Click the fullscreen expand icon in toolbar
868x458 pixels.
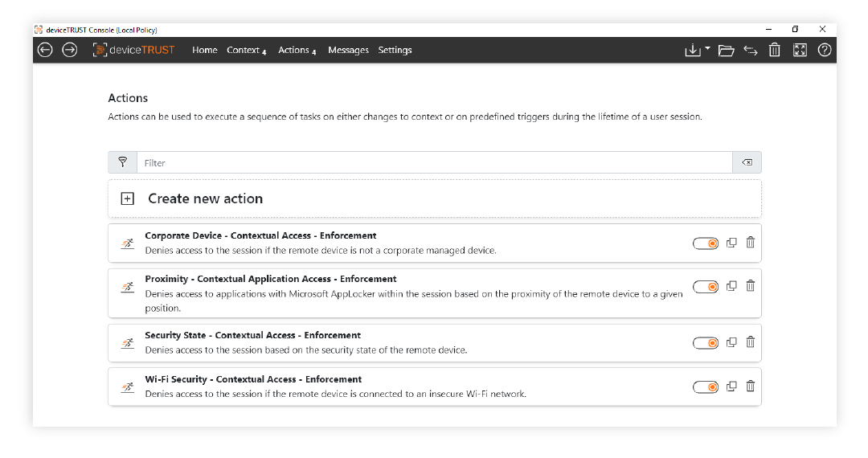pyautogui.click(x=800, y=50)
